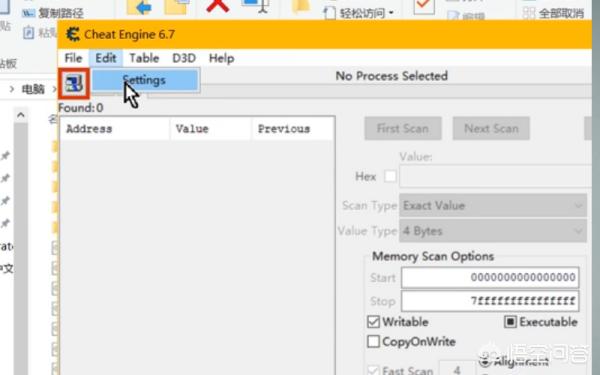
Task: Click the rename icon in Explorer ribbon
Action: tap(256, 6)
